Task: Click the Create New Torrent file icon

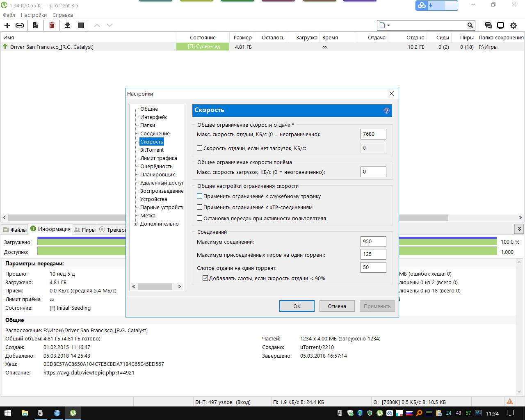Action: tap(36, 25)
